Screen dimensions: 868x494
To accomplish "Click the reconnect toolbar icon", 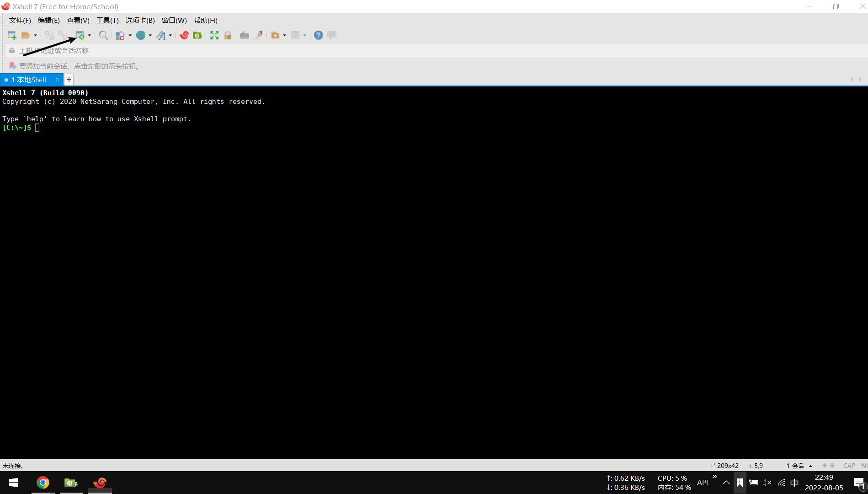I will coord(49,35).
